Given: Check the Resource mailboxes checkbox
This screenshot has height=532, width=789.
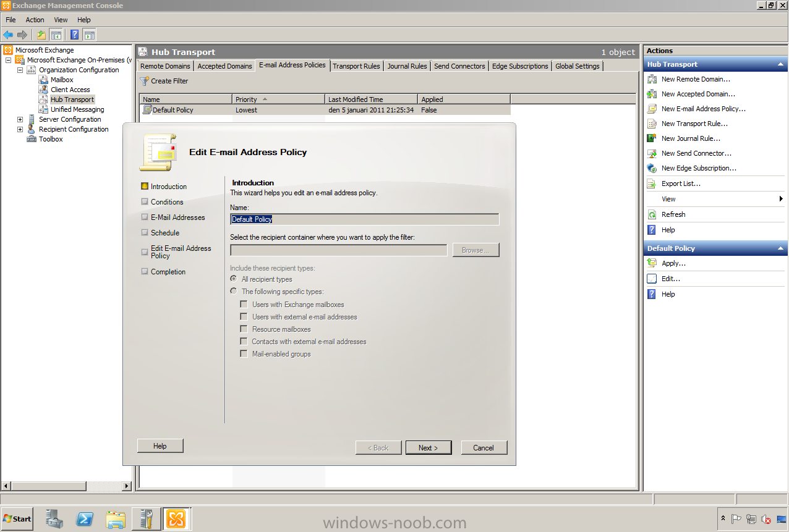Looking at the screenshot, I should (x=244, y=329).
